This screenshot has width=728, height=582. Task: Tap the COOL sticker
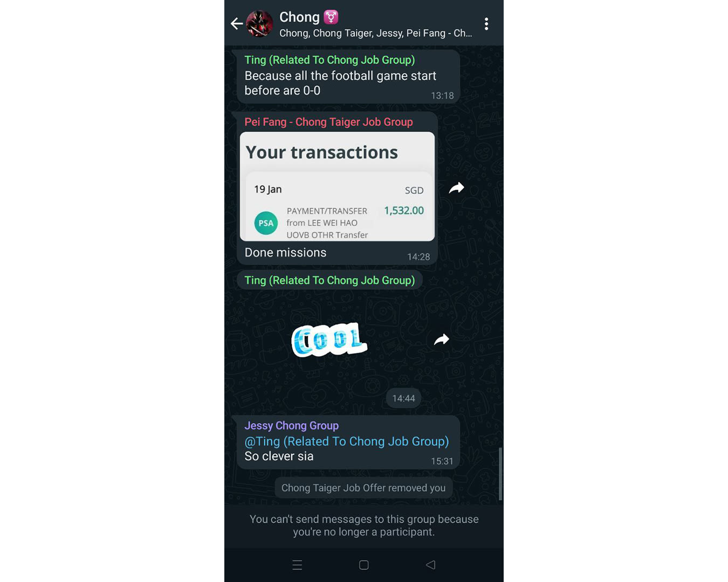tap(329, 339)
